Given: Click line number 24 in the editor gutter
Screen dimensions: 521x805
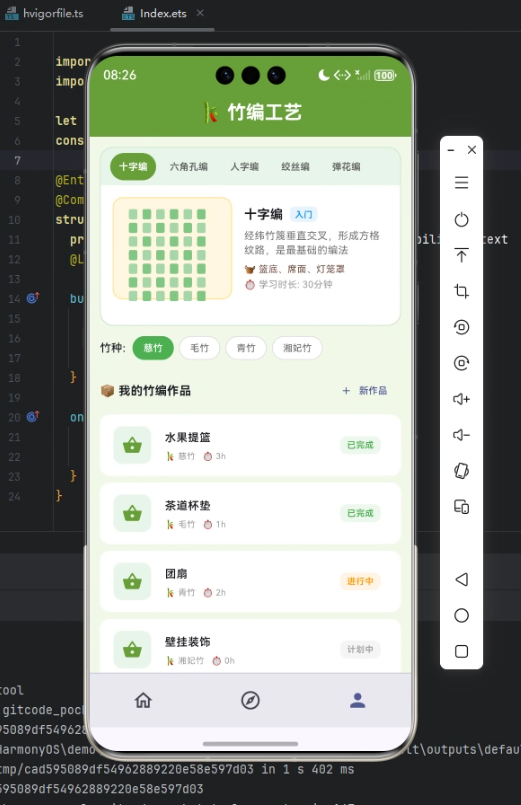Looking at the screenshot, I should coord(14,496).
